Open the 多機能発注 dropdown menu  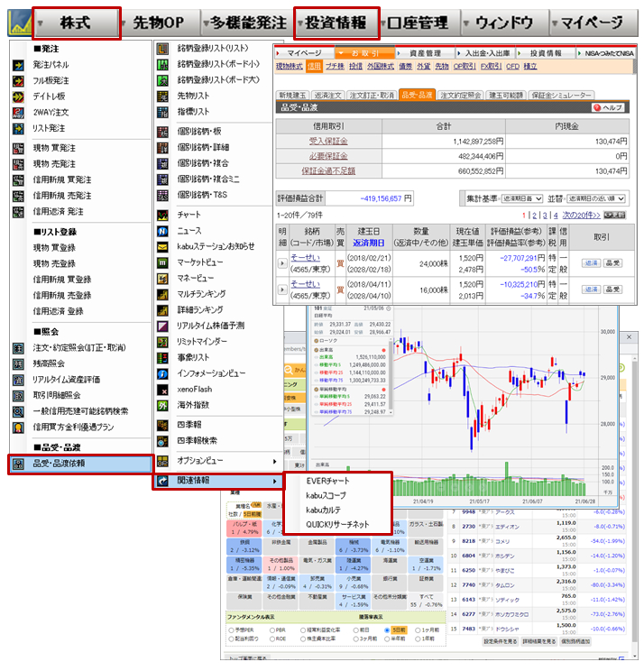coord(247,23)
